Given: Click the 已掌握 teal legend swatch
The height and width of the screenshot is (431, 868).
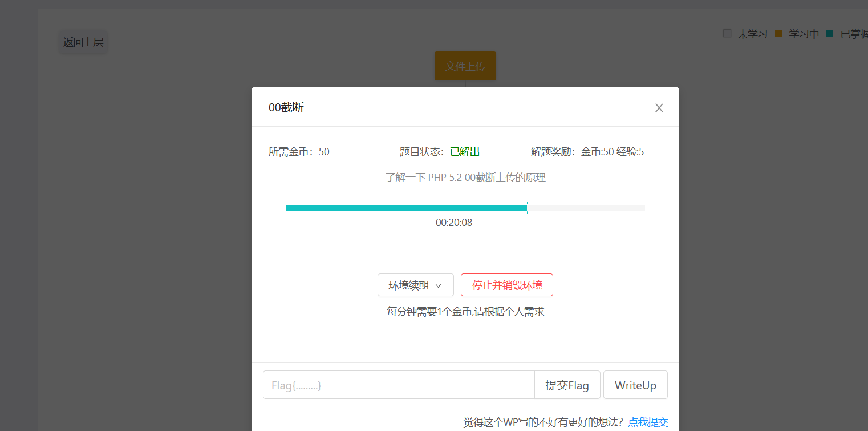Looking at the screenshot, I should click(830, 34).
